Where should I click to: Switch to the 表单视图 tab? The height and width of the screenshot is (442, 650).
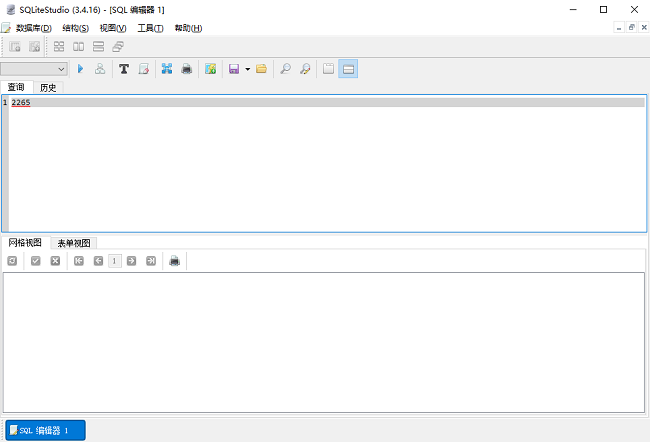pyautogui.click(x=73, y=243)
